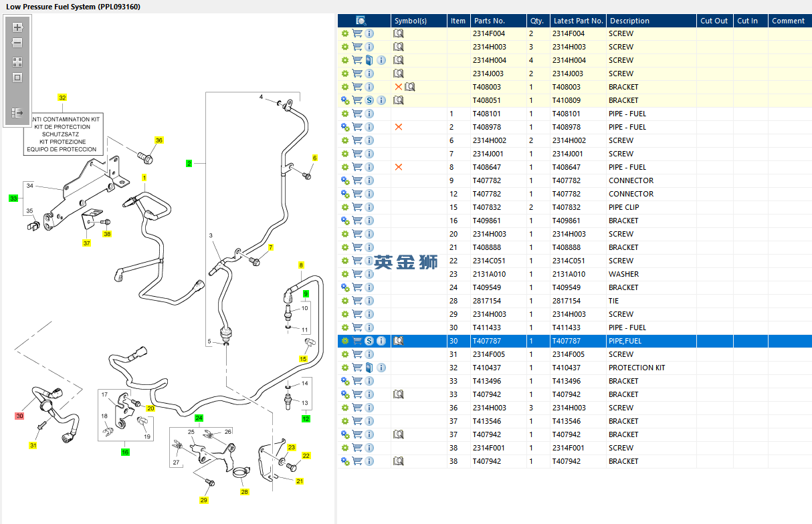
Task: Add T408647 pipe to the cart
Action: point(357,167)
